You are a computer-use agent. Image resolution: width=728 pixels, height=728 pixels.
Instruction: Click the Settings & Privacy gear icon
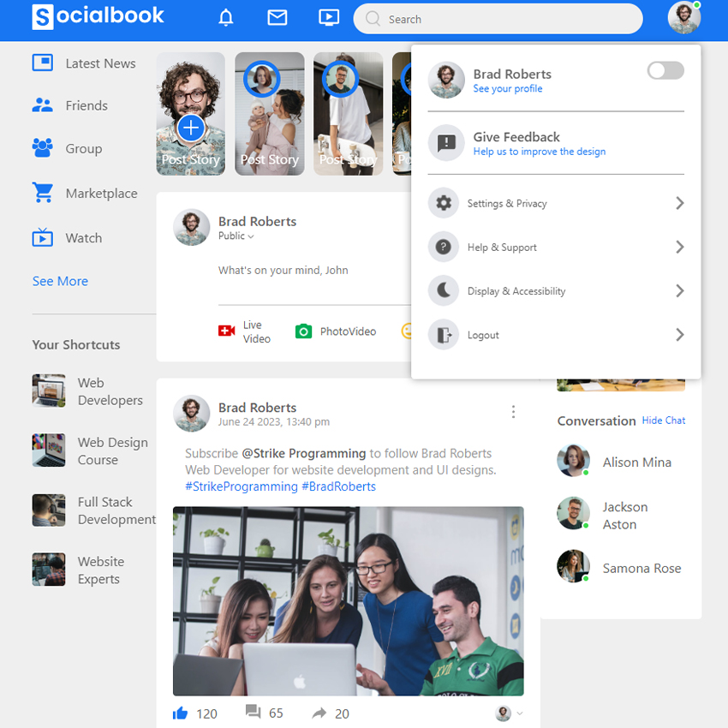[444, 203]
